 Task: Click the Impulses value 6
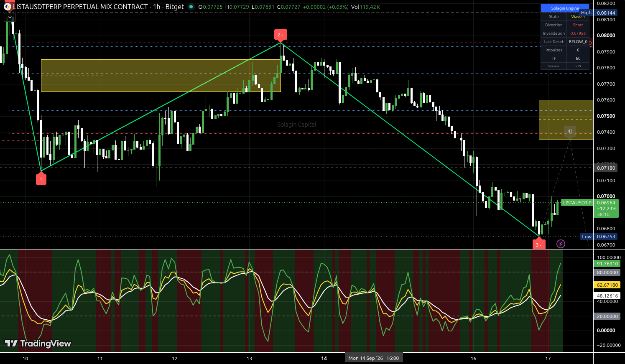tap(578, 50)
